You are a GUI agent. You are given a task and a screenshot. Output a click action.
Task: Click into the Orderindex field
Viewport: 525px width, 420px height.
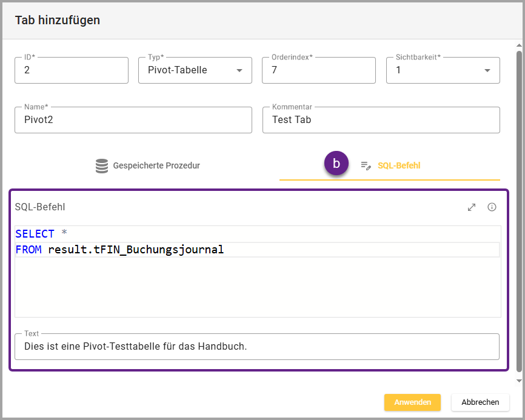pos(318,70)
